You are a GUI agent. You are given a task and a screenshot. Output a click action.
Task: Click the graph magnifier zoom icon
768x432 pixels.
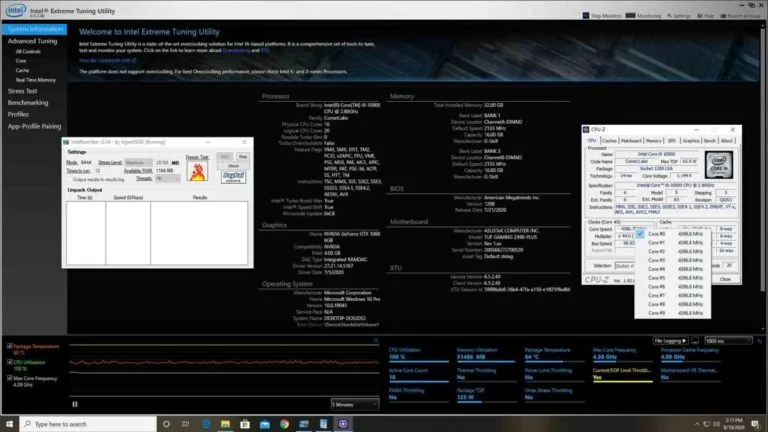(x=376, y=340)
